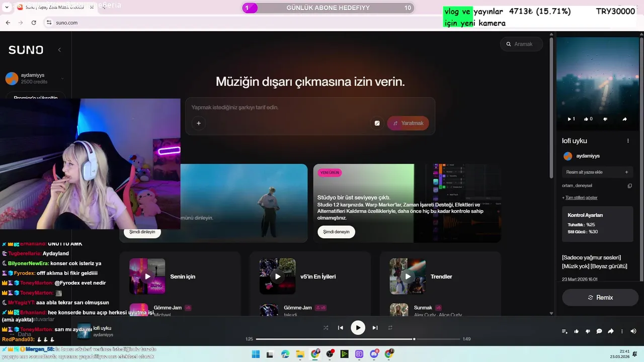Collapse the Suno left sidebar

[x=59, y=50]
